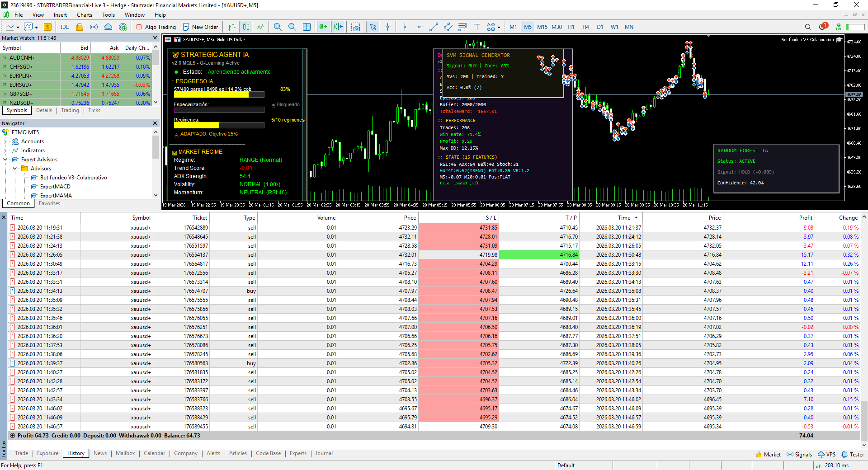Image resolution: width=868 pixels, height=470 pixels.
Task: Toggle chart auto-scroll to latest bar
Action: tap(324, 27)
